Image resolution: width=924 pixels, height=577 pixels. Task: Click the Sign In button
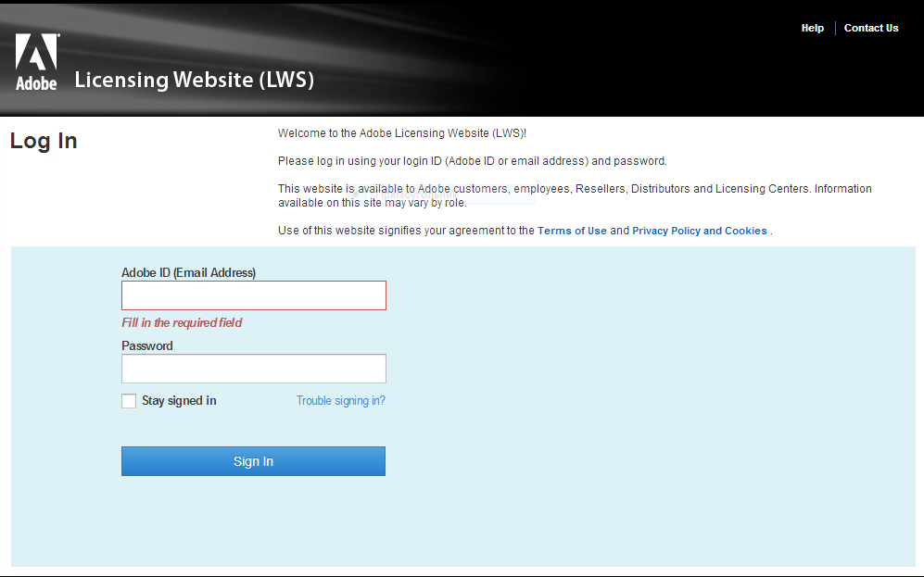click(253, 461)
